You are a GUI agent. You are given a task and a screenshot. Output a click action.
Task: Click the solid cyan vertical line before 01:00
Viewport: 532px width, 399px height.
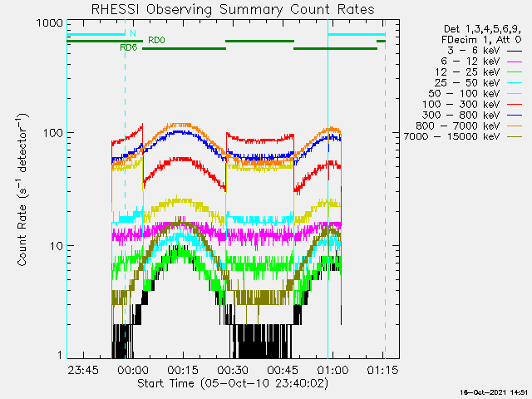[x=328, y=190]
